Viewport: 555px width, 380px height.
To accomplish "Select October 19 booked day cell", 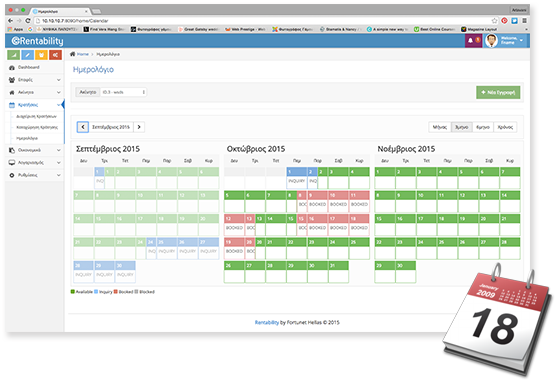I will (x=234, y=248).
